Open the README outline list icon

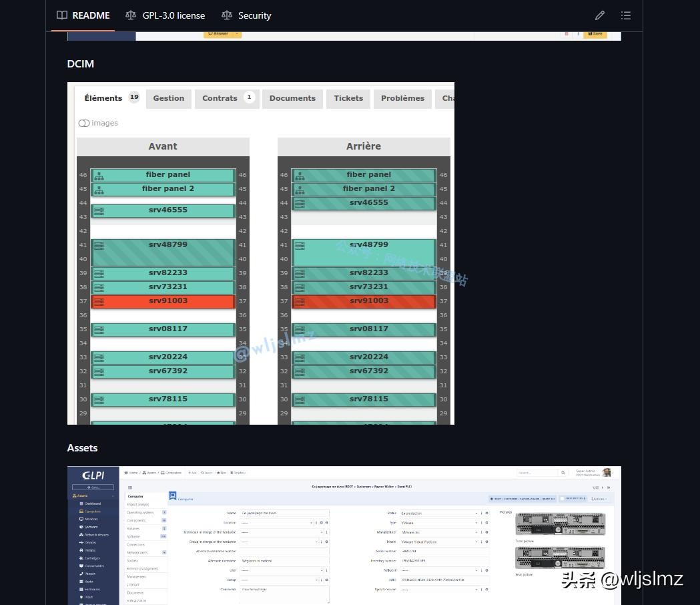(x=625, y=15)
